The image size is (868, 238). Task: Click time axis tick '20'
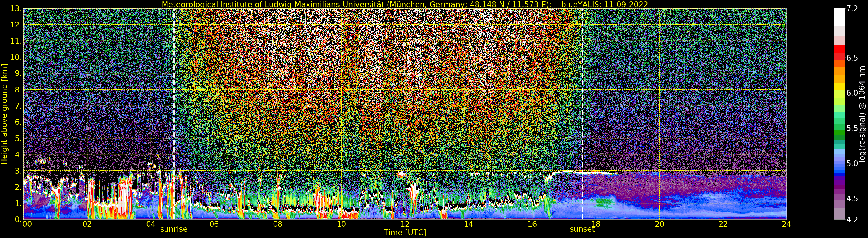(659, 224)
